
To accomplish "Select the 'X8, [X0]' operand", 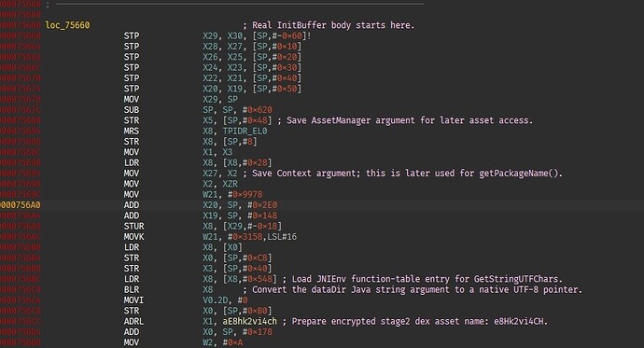I will pyautogui.click(x=223, y=247).
